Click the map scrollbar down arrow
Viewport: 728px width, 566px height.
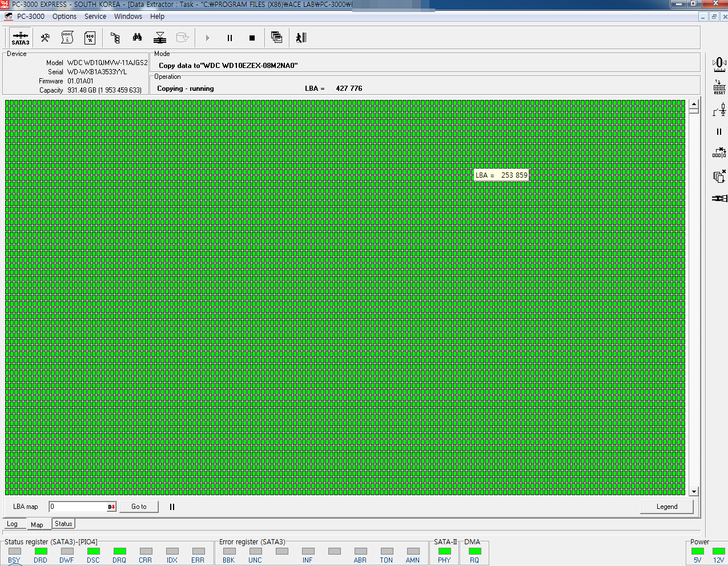click(694, 491)
